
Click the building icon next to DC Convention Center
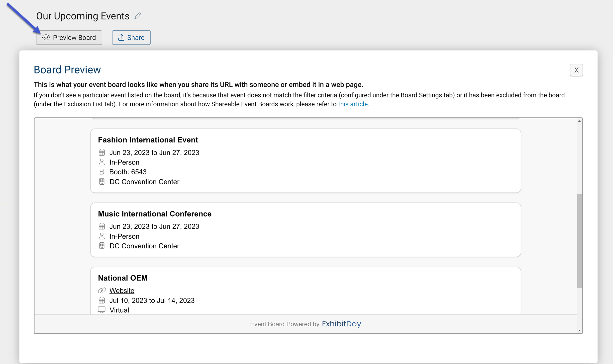[101, 182]
